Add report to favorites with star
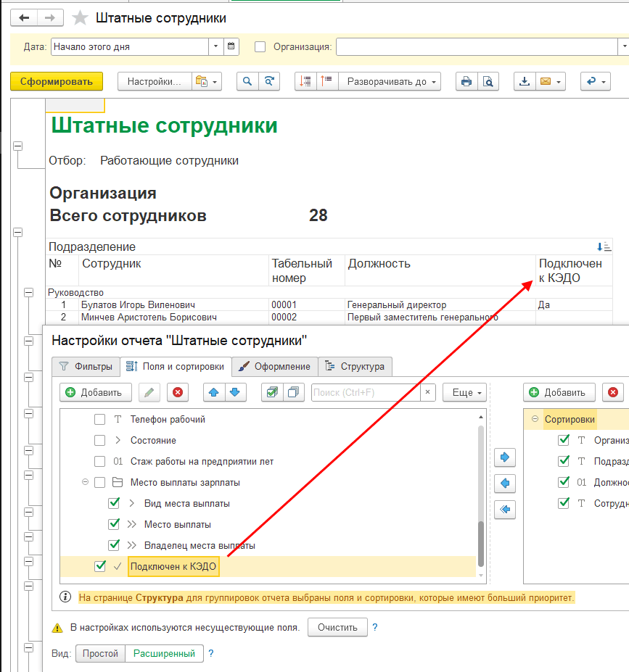The width and height of the screenshot is (629, 672). tap(80, 18)
